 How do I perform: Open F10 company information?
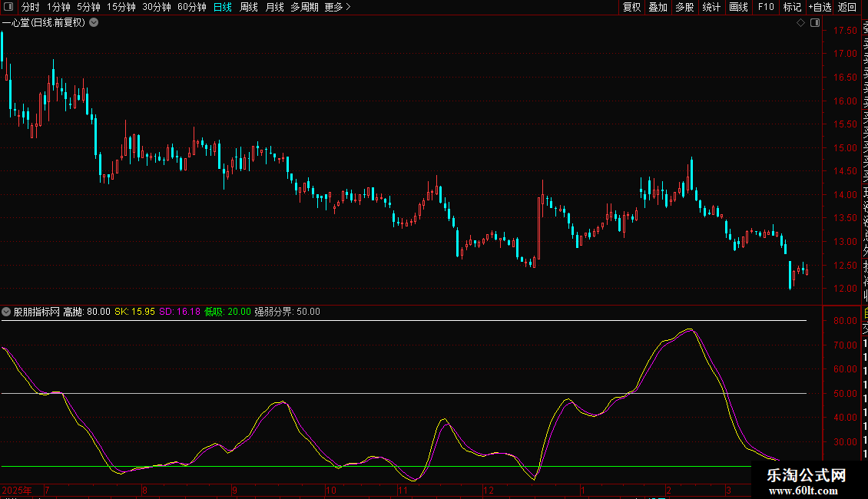pos(766,7)
